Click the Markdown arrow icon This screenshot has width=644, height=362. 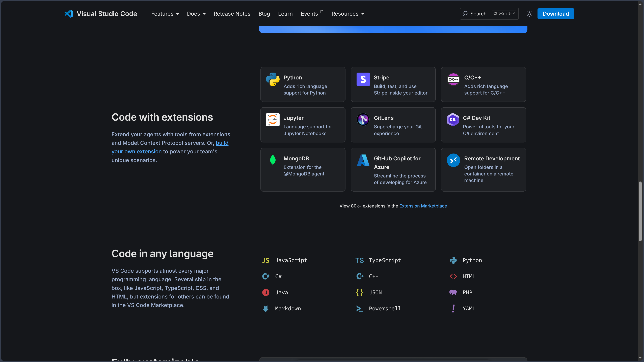[x=266, y=309]
